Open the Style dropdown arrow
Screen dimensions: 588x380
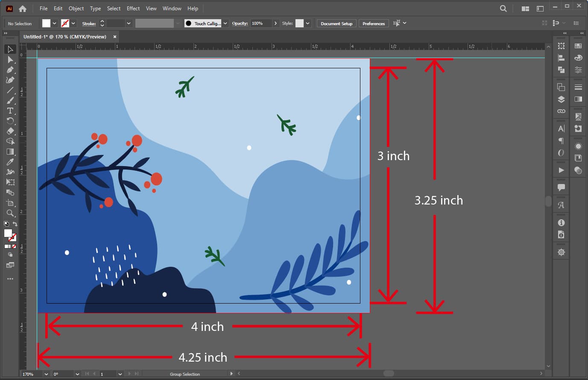307,23
